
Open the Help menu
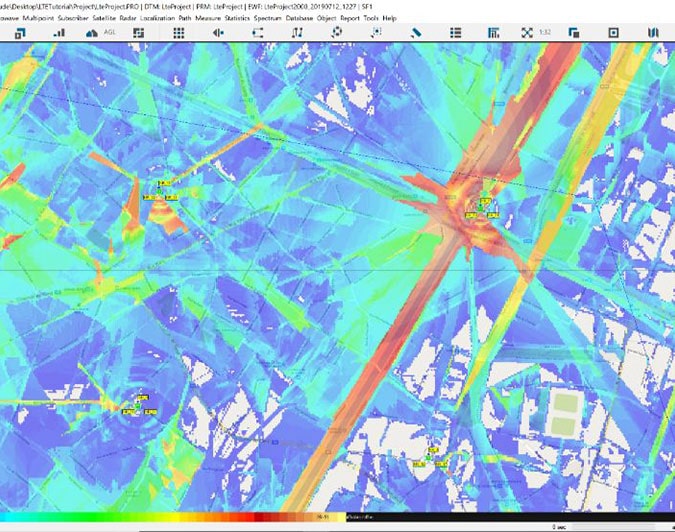(x=389, y=18)
